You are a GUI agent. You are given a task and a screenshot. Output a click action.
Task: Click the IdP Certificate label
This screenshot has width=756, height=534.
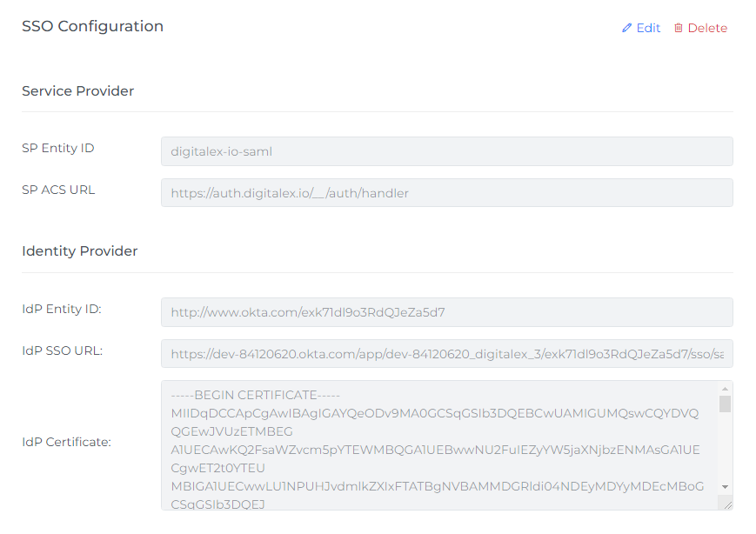[x=66, y=442]
